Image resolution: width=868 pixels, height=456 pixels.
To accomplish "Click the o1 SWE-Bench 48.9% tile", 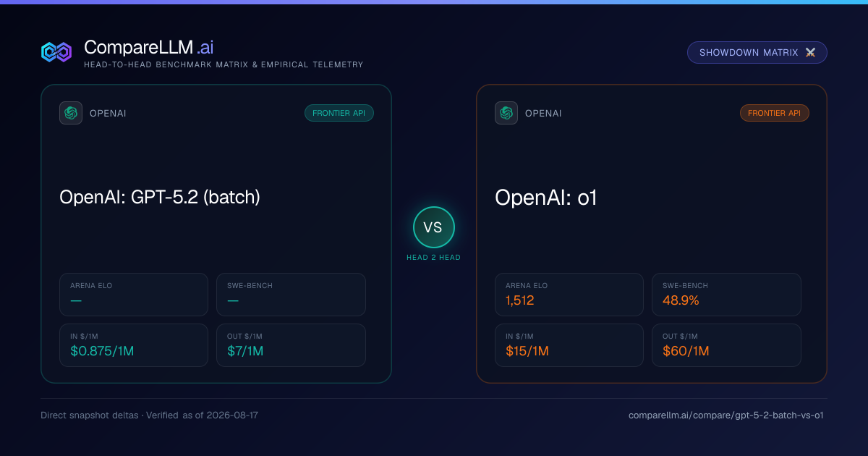I will tap(726, 295).
